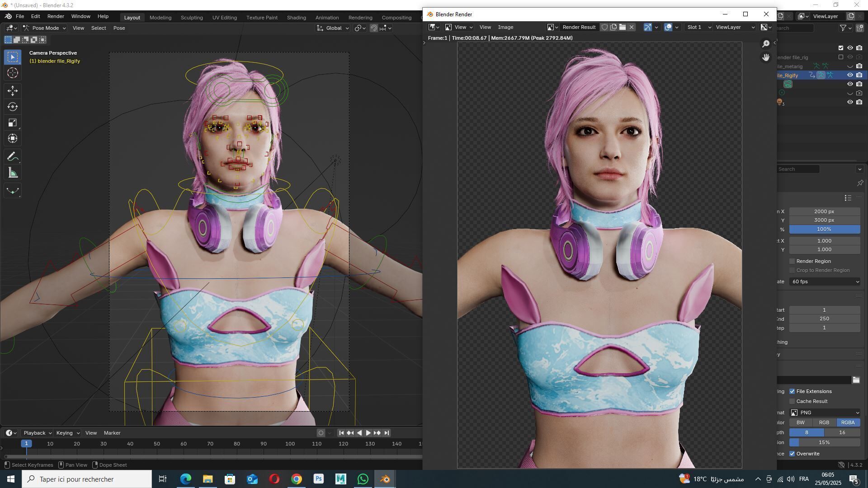Open the output folder browser icon
Image resolution: width=868 pixels, height=488 pixels.
coord(856,380)
